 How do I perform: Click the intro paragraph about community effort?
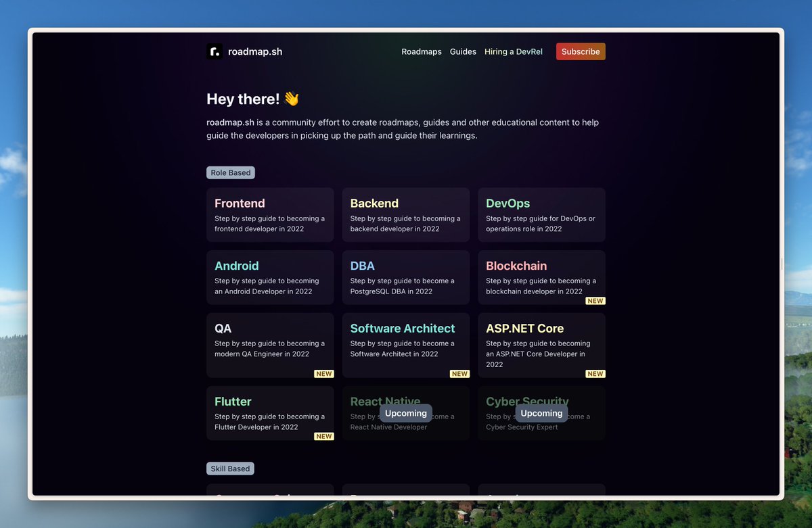click(x=403, y=129)
